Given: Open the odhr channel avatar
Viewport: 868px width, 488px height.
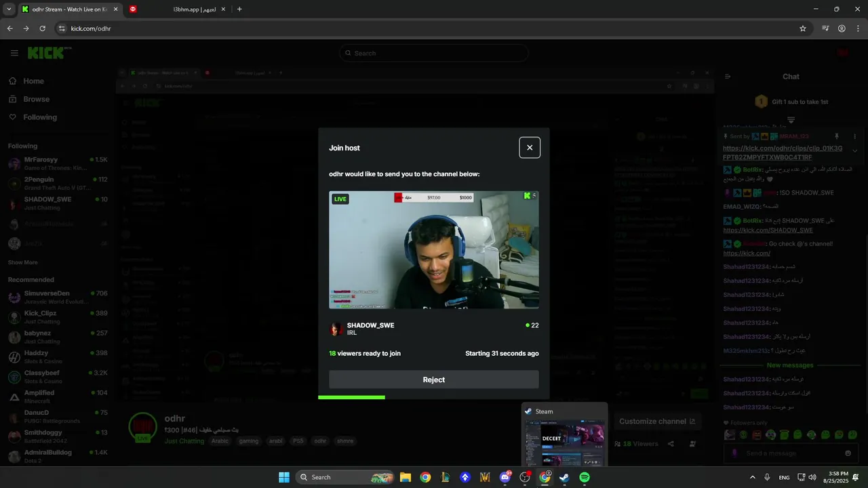Looking at the screenshot, I should (x=143, y=427).
